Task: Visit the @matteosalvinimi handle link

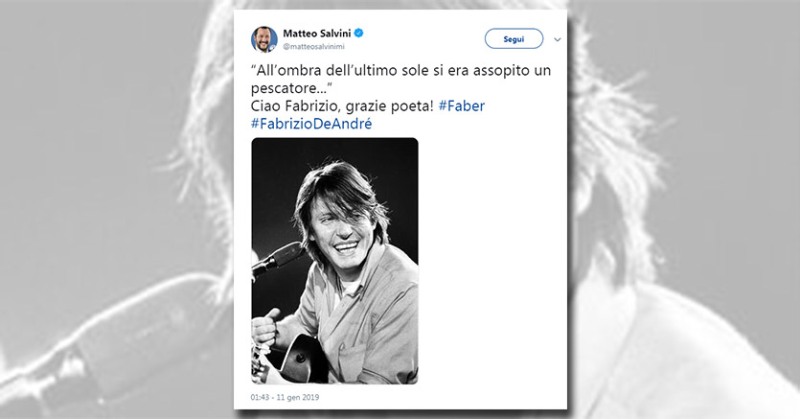Action: [314, 46]
